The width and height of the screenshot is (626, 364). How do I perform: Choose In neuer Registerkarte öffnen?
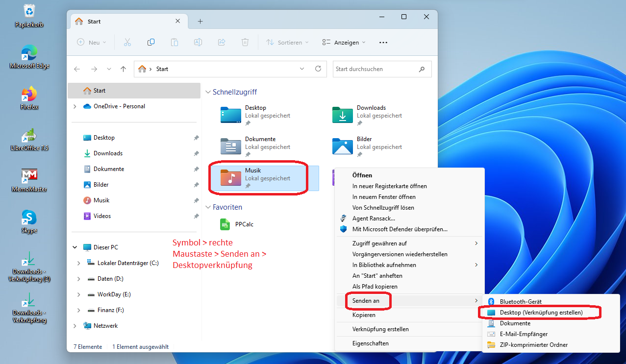[x=409, y=186]
